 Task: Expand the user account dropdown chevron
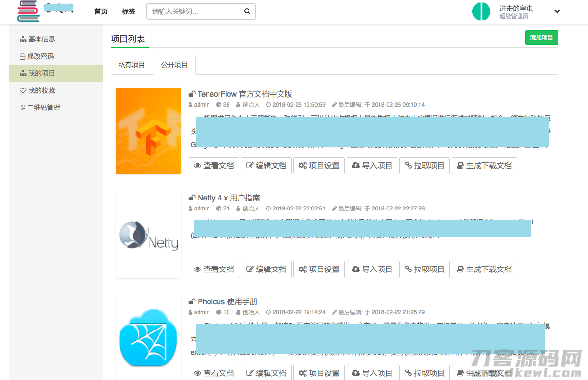point(557,11)
